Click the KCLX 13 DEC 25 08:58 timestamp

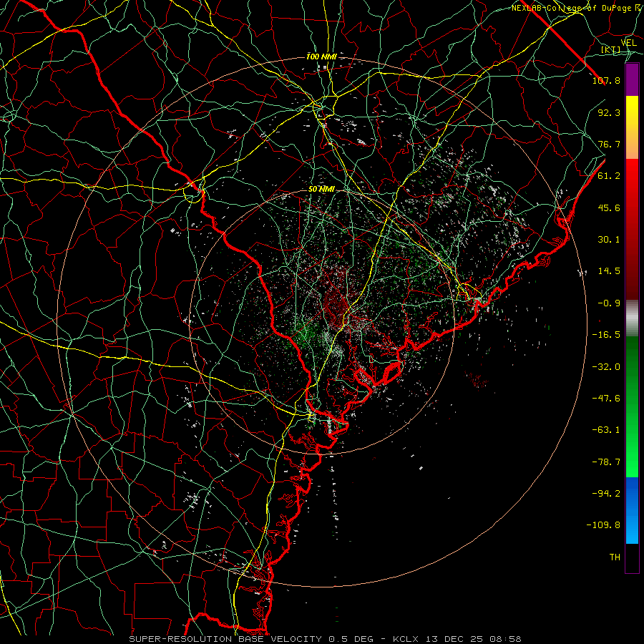[457, 639]
